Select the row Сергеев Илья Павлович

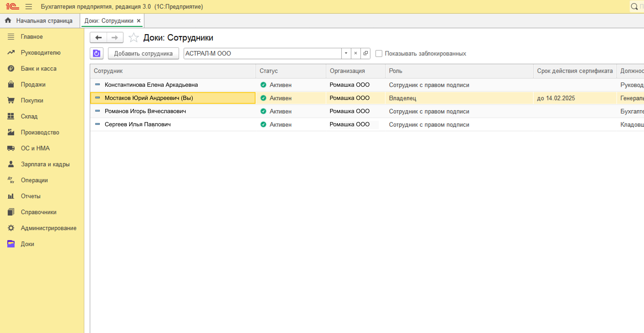click(137, 124)
